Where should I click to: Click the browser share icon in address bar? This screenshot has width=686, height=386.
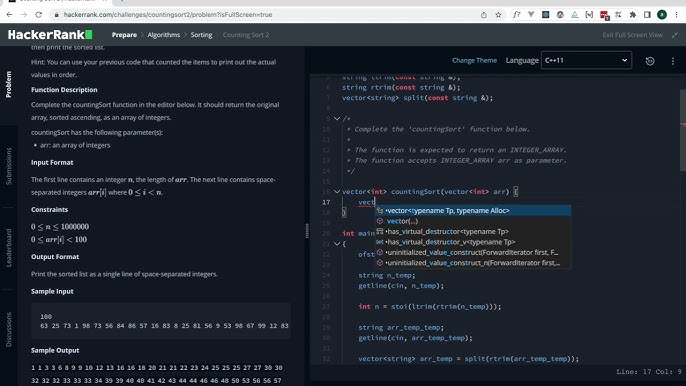[x=483, y=14]
